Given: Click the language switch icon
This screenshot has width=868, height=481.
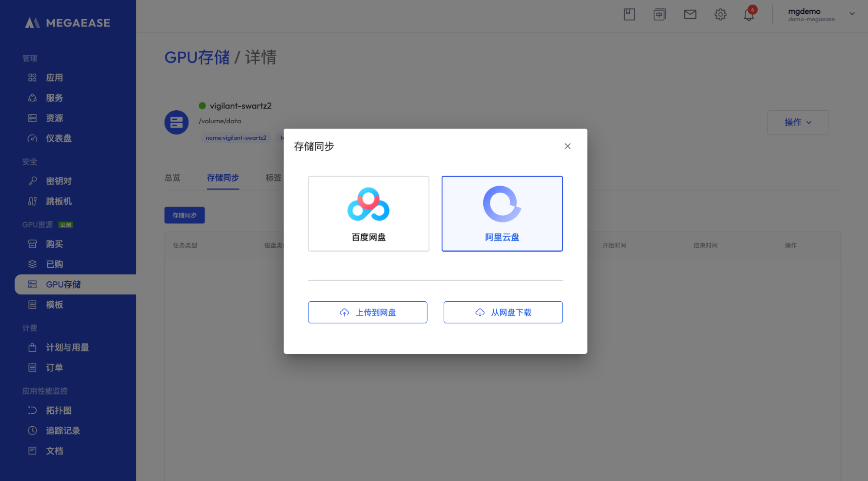Looking at the screenshot, I should click(660, 14).
